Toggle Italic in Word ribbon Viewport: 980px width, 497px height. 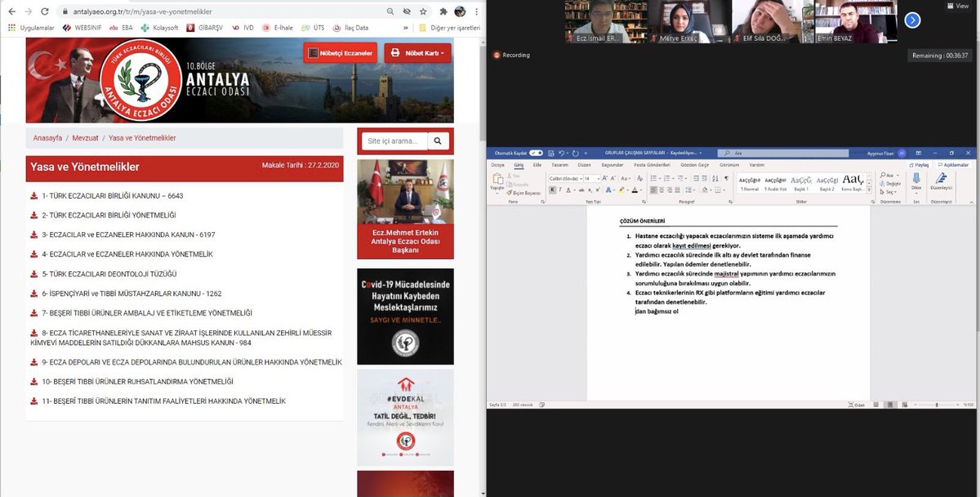[x=559, y=190]
